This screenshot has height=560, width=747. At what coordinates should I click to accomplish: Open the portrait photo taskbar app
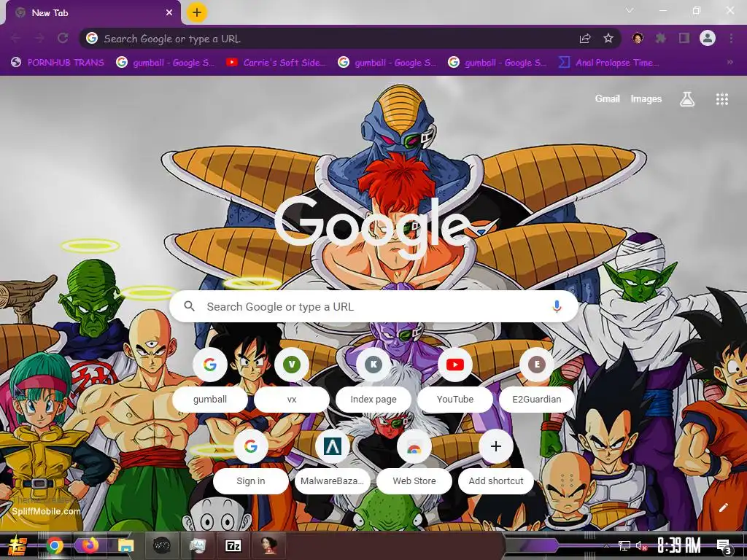(268, 545)
